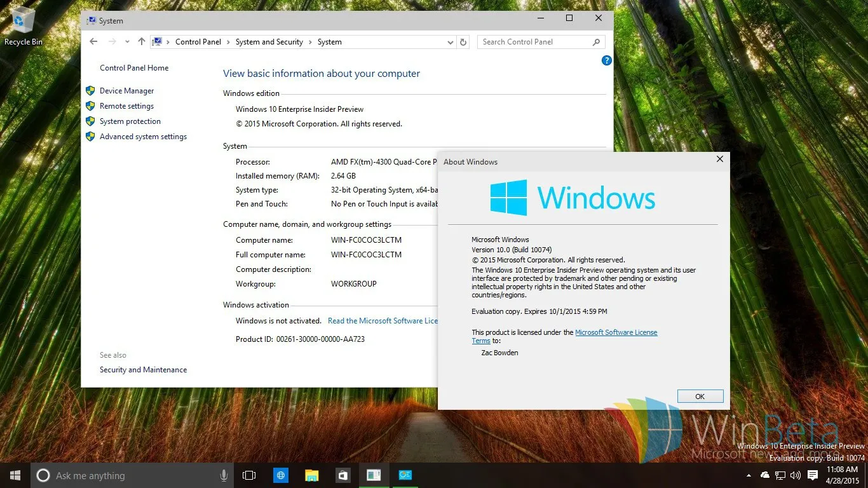Open recent locations dropdown arrow
The image size is (868, 488).
127,42
